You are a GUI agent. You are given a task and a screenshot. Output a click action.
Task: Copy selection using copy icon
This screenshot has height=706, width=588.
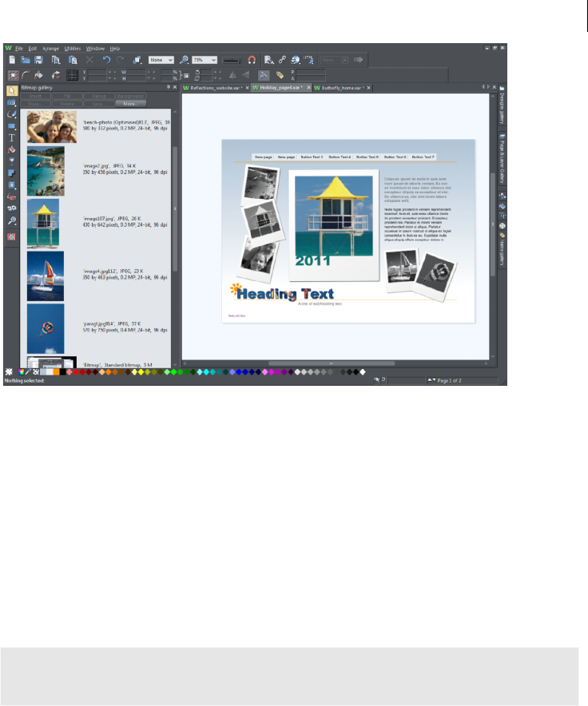click(x=56, y=60)
